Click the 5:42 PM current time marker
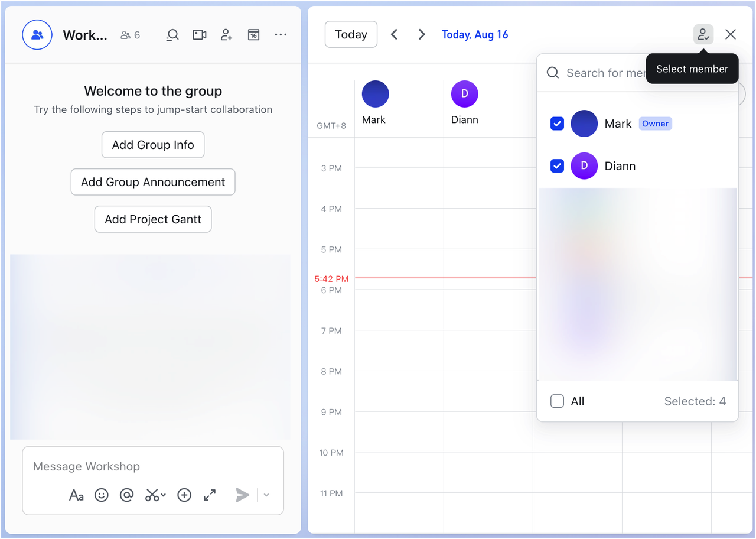Screen dimensions: 756x539 coord(331,278)
